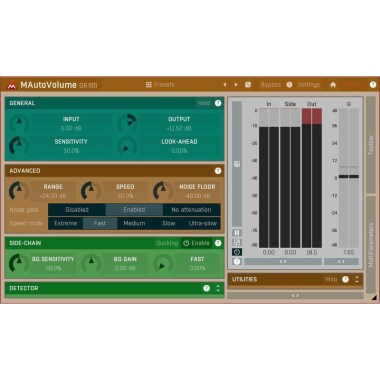This screenshot has height=380, width=380.
Task: Pause the meters with pause icon
Action: (237, 233)
